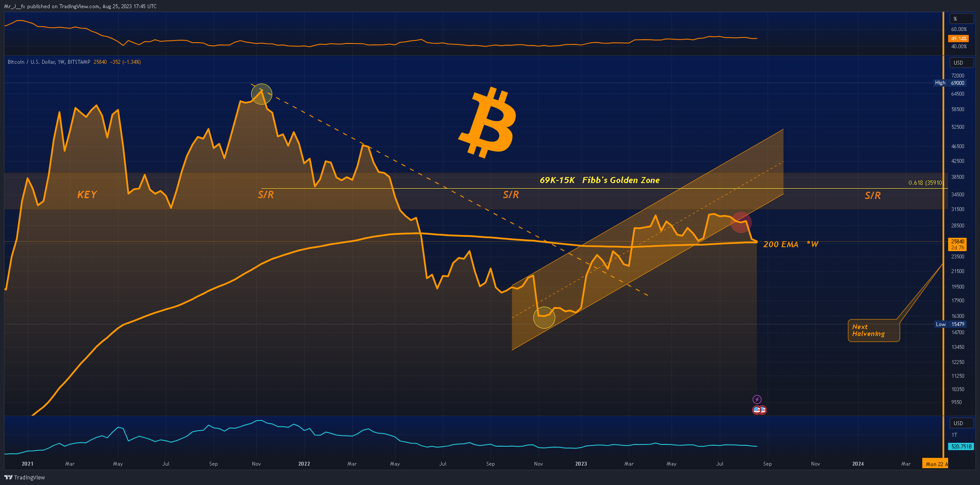Image resolution: width=980 pixels, height=485 pixels.
Task: Click the TradingView logo at bottom left
Action: click(25, 477)
